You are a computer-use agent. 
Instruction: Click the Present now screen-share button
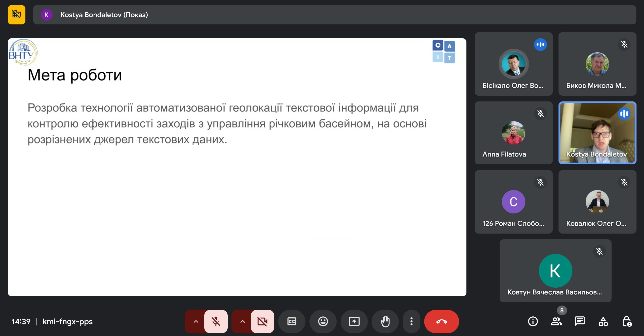tap(354, 321)
